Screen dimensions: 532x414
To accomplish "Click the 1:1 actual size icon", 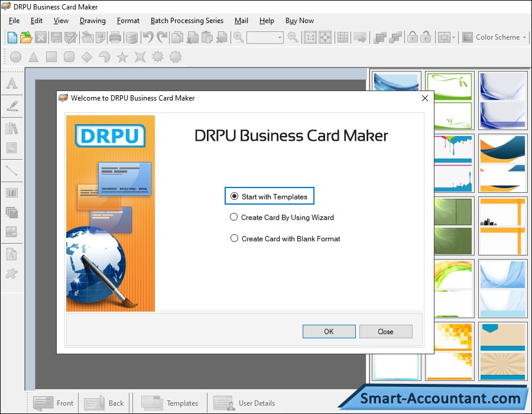I will click(x=310, y=37).
